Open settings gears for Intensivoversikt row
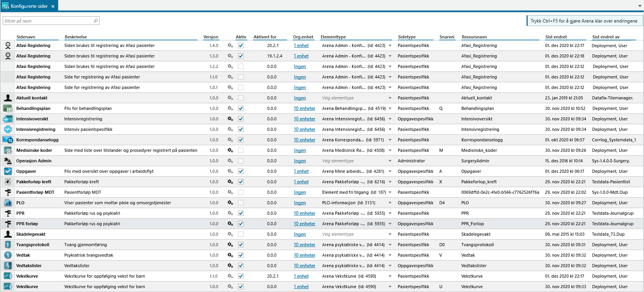This screenshot has height=292, width=644. (x=230, y=119)
